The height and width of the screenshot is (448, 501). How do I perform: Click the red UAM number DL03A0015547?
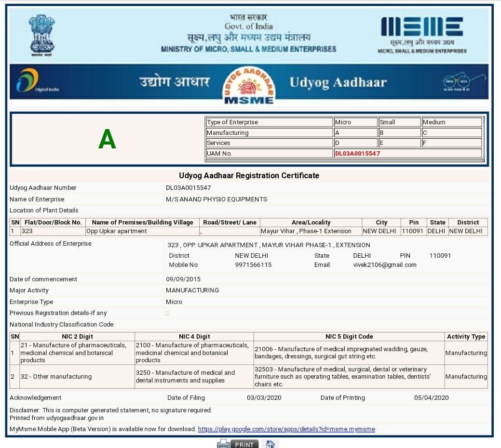pyautogui.click(x=357, y=153)
